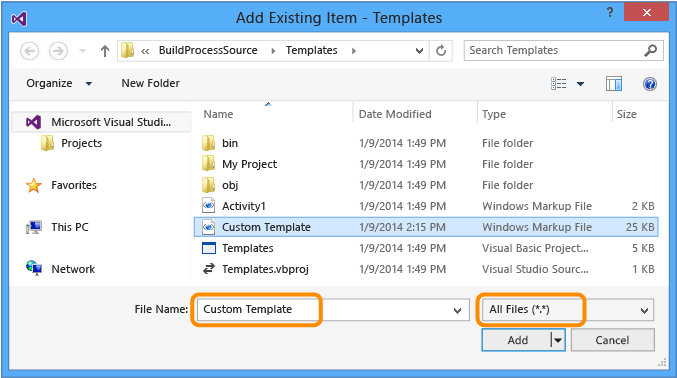The image size is (677, 378).
Task: Select Favorites in navigation pane
Action: tap(74, 185)
